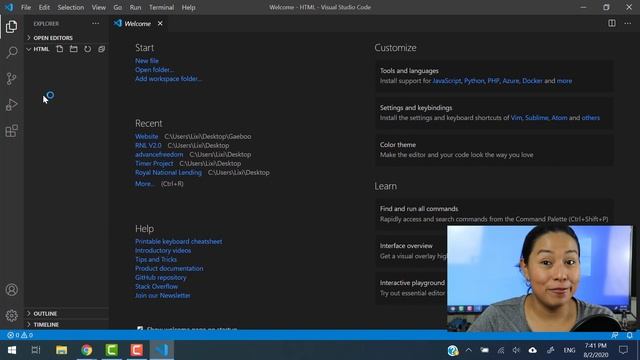
Task: Click the Open folder link
Action: tap(154, 70)
